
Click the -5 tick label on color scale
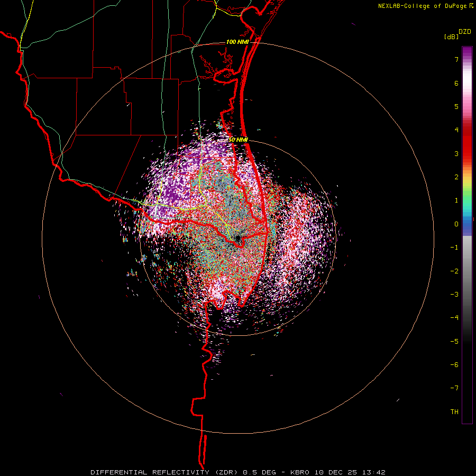click(x=454, y=341)
